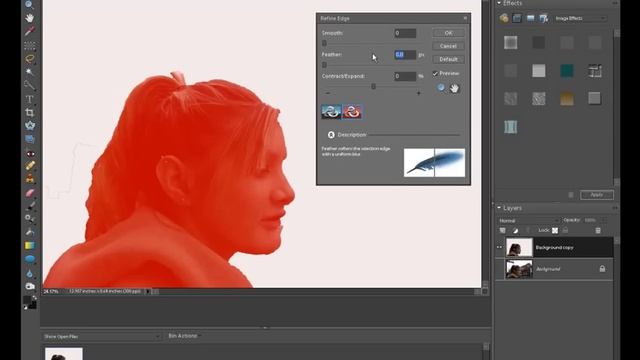This screenshot has width=640, height=360.
Task: Select the Zoom tool in Refine Edge
Action: tap(441, 88)
